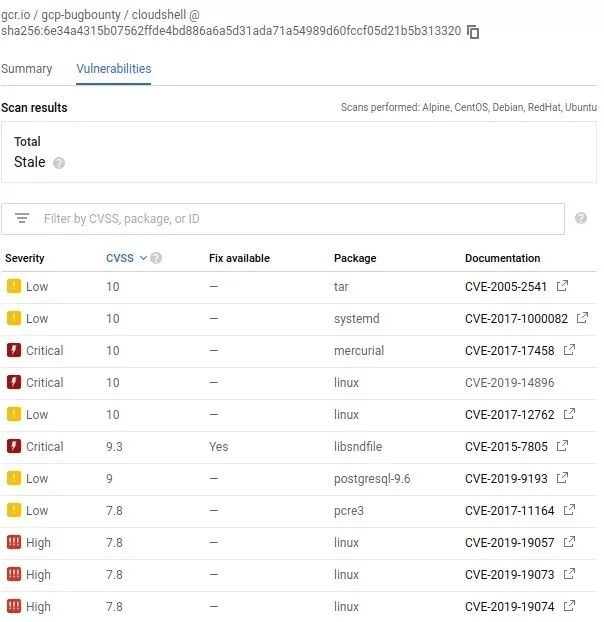
Task: Open the CVE-2017-17458 documentation link
Action: (510, 351)
